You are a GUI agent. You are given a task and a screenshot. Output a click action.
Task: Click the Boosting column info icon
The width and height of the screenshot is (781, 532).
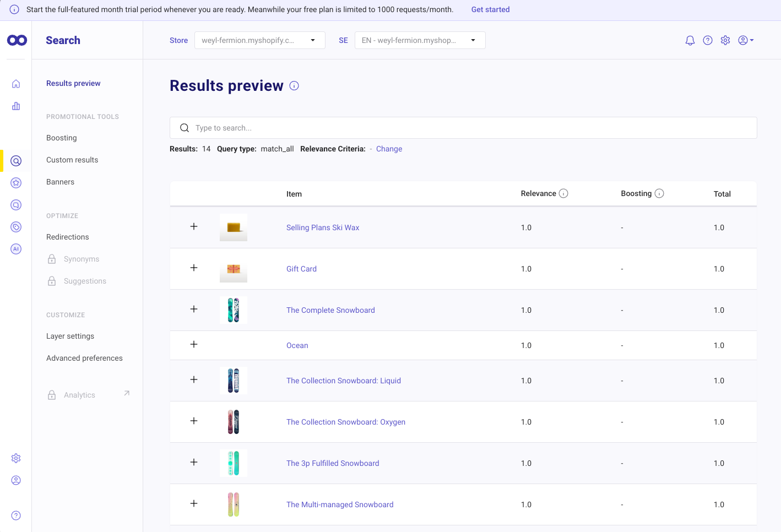pos(659,193)
